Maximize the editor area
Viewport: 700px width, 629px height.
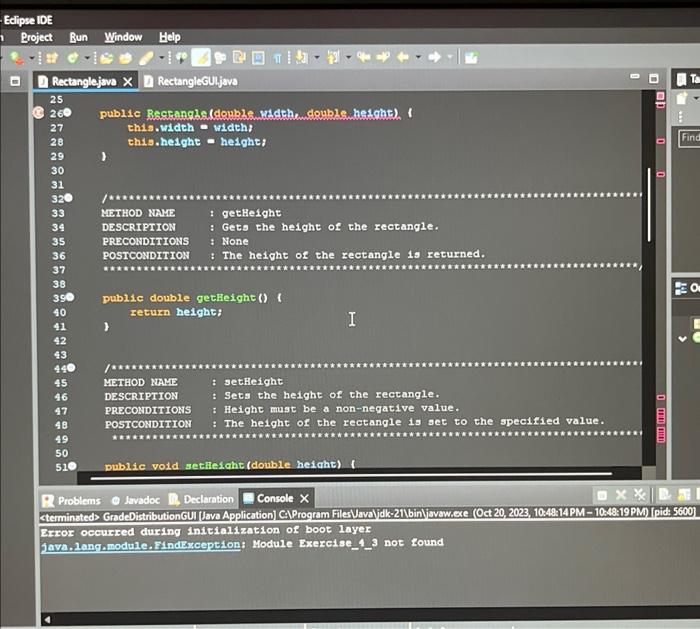click(654, 79)
